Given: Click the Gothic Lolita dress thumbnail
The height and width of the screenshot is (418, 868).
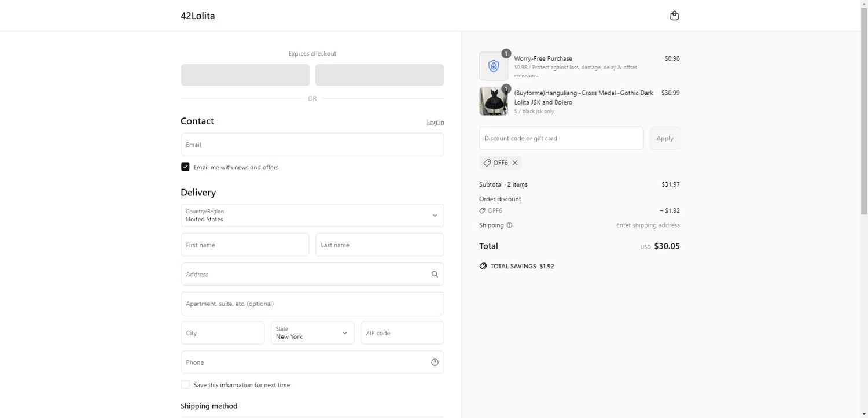Looking at the screenshot, I should pyautogui.click(x=494, y=101).
